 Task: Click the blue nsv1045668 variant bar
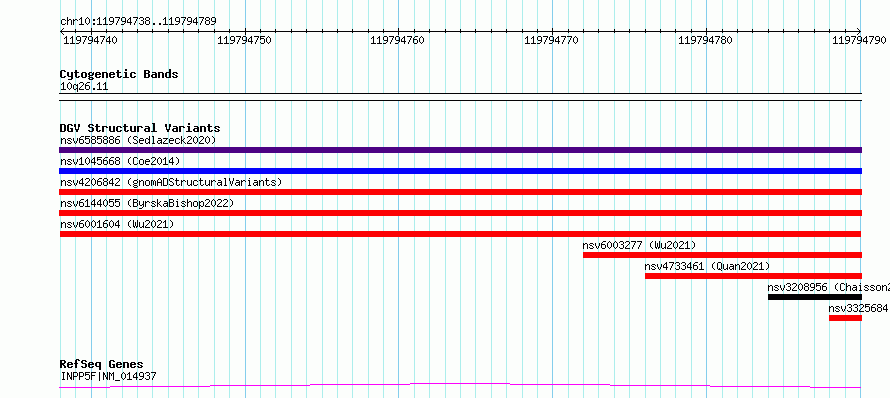pyautogui.click(x=460, y=171)
